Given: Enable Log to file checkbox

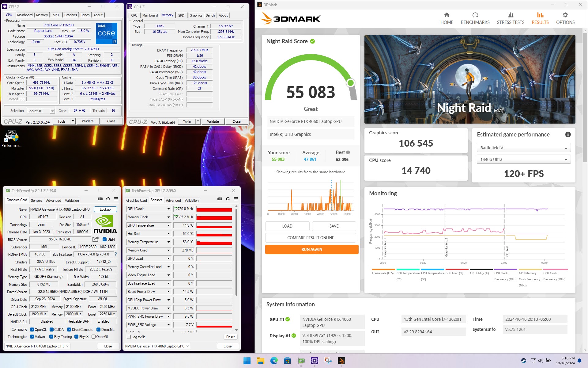Looking at the screenshot, I should [x=129, y=337].
